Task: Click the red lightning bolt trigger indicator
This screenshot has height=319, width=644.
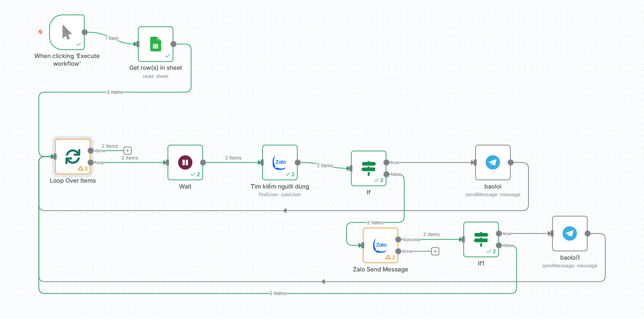Action: 40,32
